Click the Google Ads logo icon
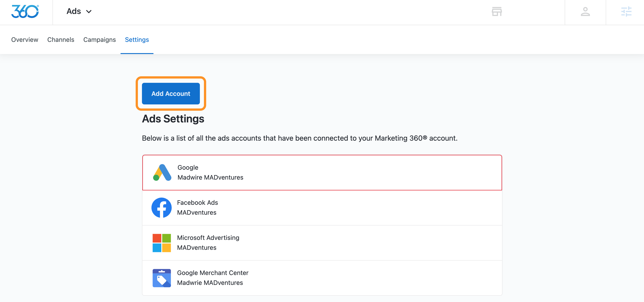Image resolution: width=644 pixels, height=302 pixels. (162, 172)
